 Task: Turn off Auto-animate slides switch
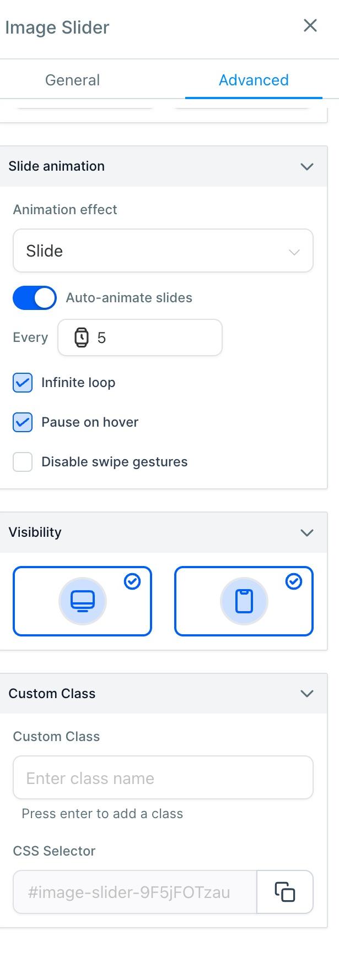click(x=35, y=298)
